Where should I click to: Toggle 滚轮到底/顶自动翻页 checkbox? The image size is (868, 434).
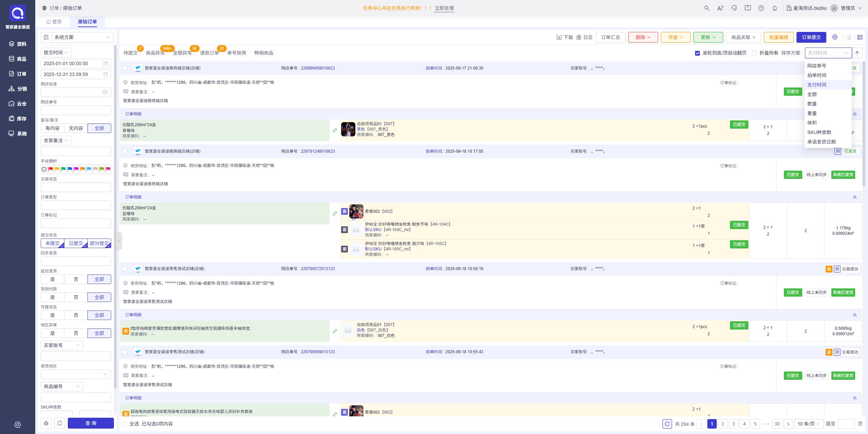[697, 53]
